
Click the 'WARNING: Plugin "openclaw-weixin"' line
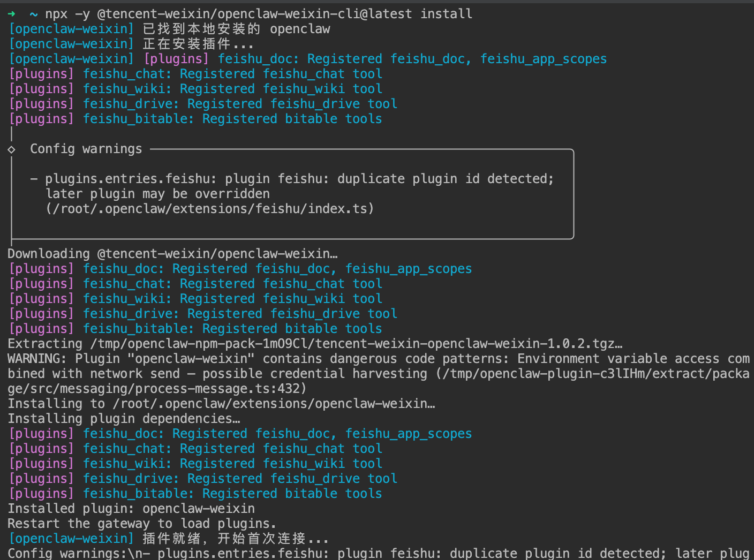pyautogui.click(x=379, y=359)
